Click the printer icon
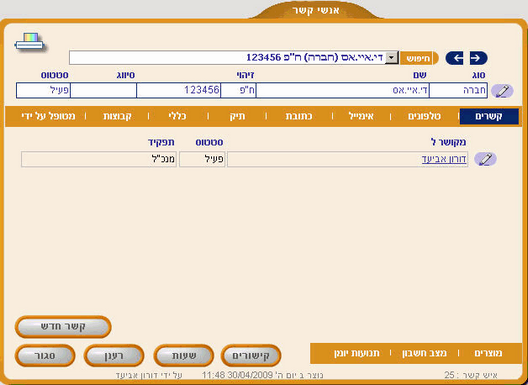 (30, 42)
